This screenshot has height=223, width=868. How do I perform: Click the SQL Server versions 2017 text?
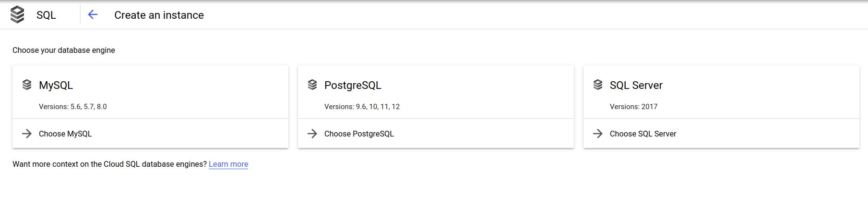coord(633,107)
